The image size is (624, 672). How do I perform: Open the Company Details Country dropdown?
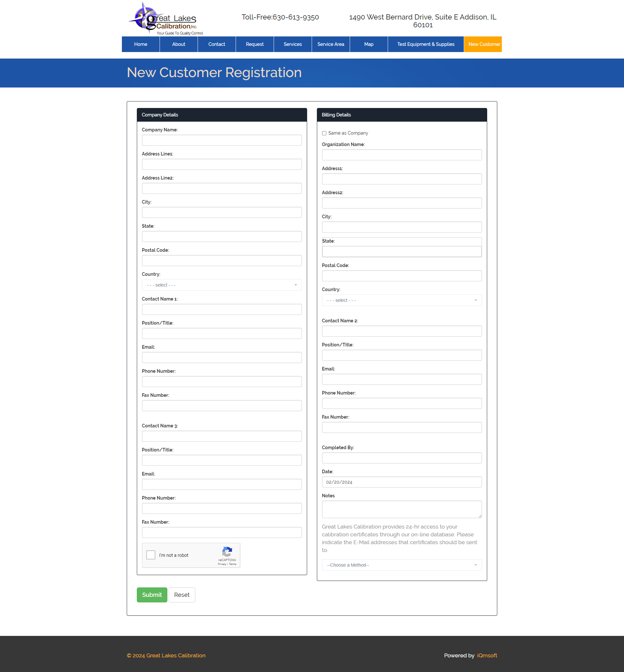[x=222, y=285]
